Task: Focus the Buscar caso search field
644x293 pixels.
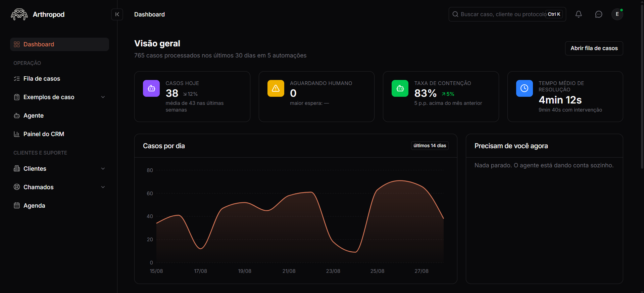Action: click(507, 14)
